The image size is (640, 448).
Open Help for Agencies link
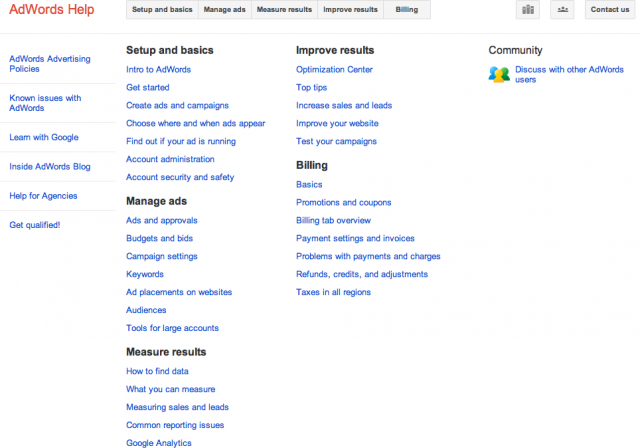[43, 196]
